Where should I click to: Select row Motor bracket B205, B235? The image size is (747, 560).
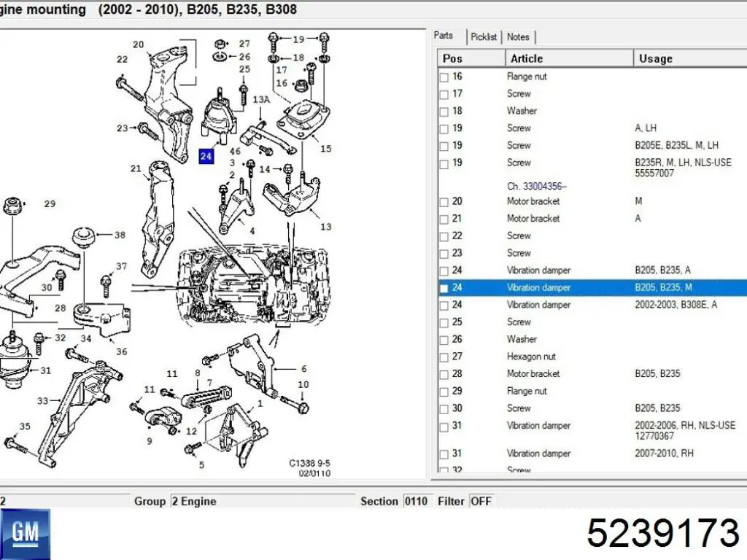(592, 374)
